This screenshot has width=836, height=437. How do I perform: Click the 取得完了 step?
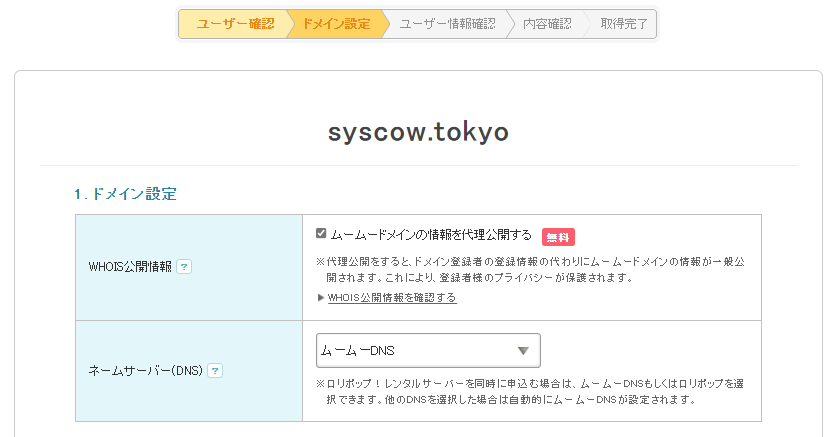point(623,24)
